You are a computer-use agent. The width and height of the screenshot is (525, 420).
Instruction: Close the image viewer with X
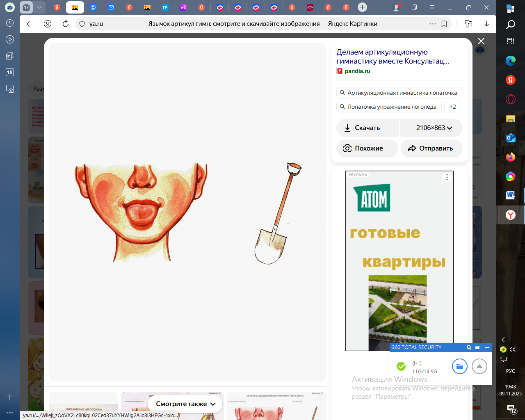[x=481, y=41]
